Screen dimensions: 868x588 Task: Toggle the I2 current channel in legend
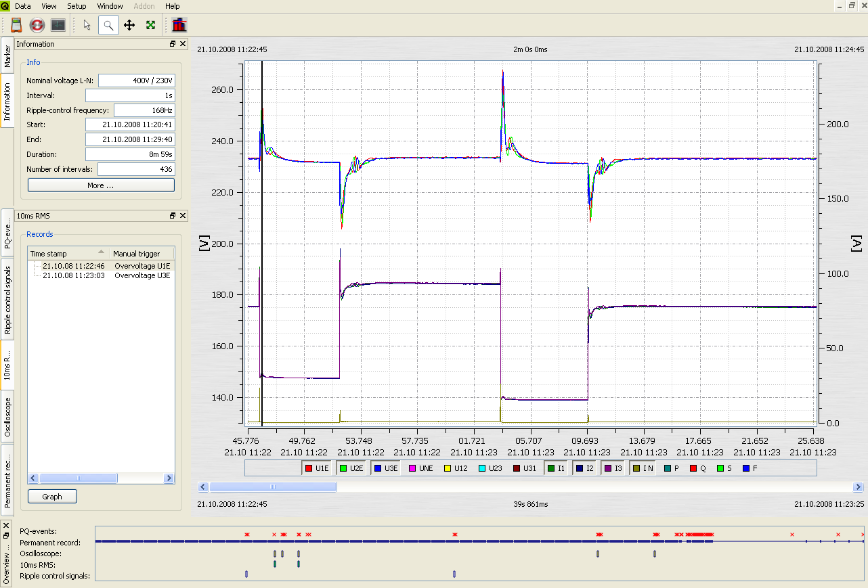[x=585, y=468]
